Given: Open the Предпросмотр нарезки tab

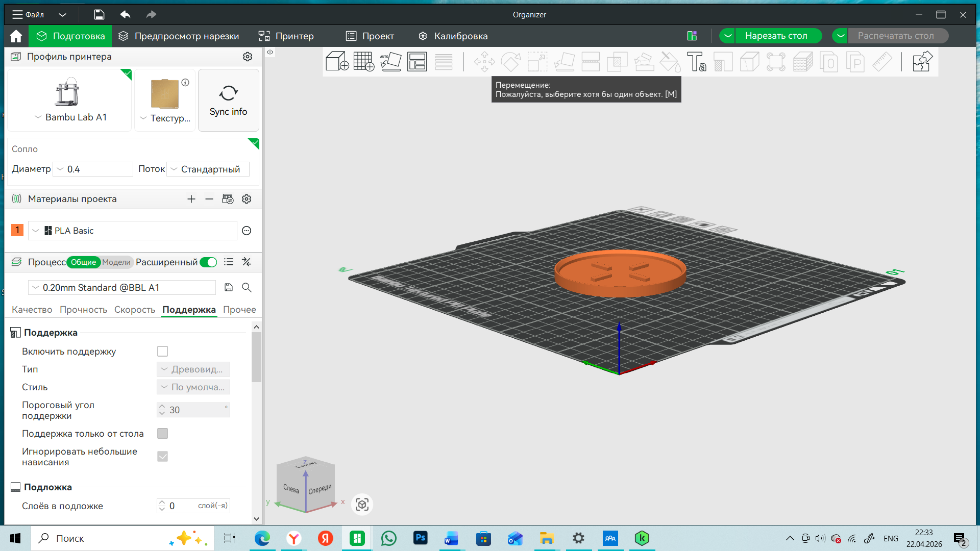Looking at the screenshot, I should click(179, 36).
